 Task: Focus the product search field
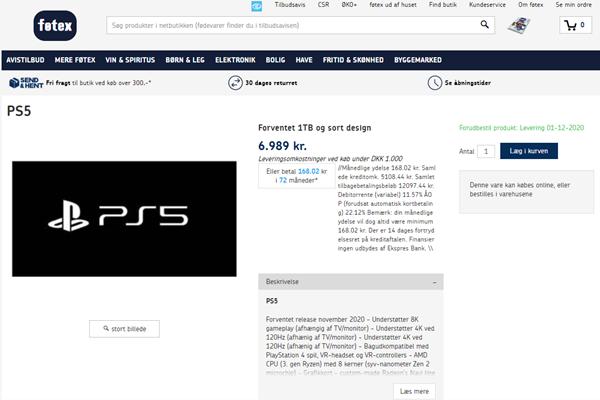click(293, 25)
